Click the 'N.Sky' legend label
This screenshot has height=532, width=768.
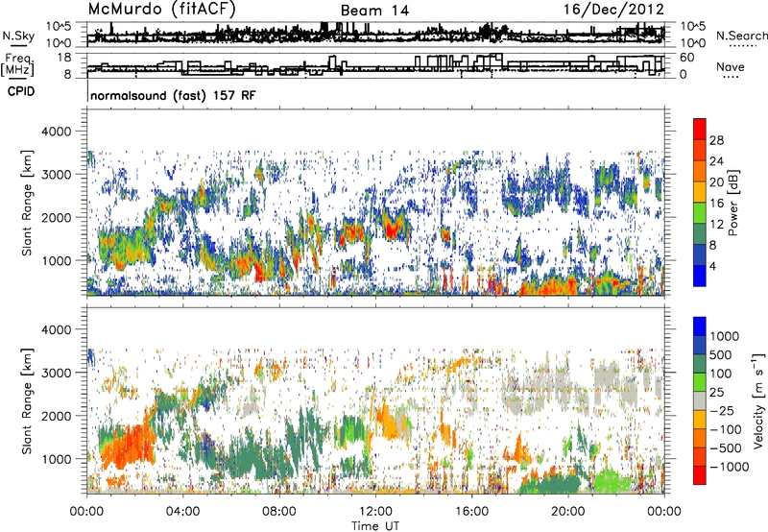18,36
